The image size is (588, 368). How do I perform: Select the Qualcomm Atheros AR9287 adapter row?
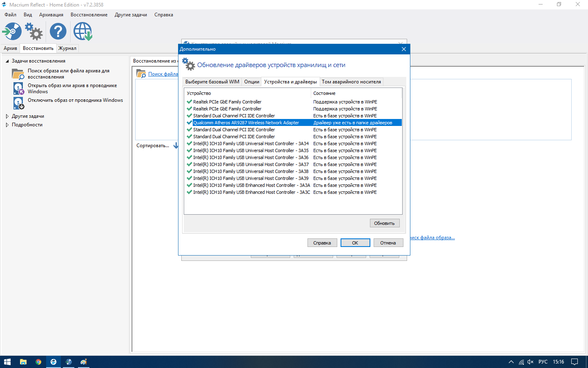[x=246, y=123]
